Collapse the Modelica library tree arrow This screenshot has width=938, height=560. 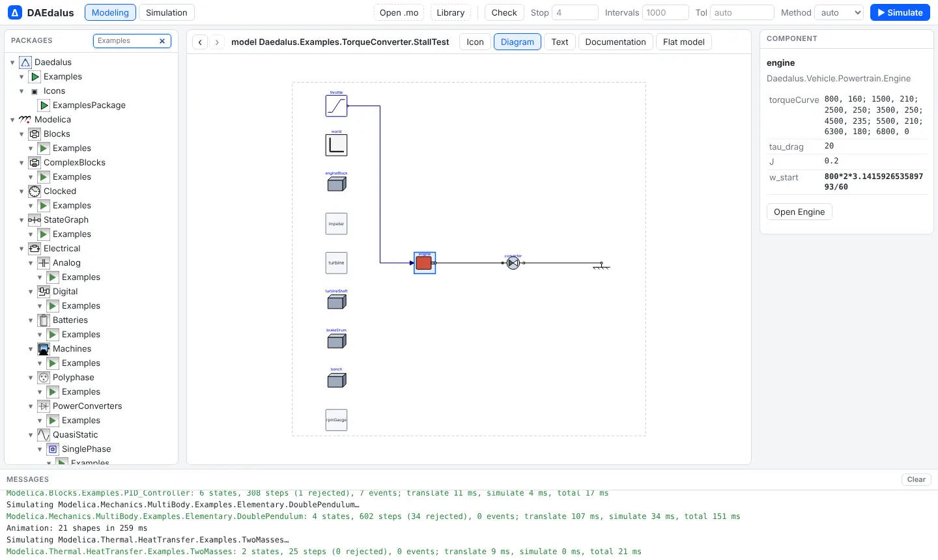click(12, 120)
